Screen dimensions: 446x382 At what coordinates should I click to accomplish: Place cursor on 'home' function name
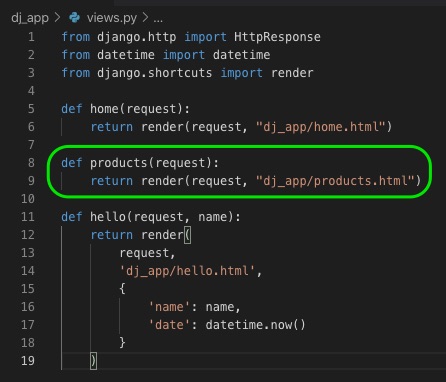pyautogui.click(x=104, y=109)
